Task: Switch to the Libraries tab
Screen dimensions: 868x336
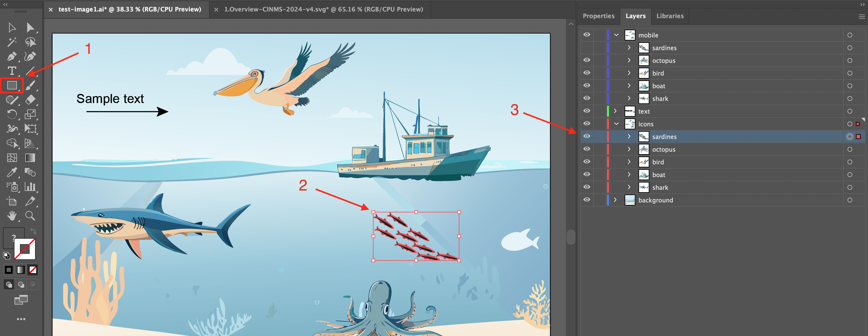Action: tap(670, 16)
